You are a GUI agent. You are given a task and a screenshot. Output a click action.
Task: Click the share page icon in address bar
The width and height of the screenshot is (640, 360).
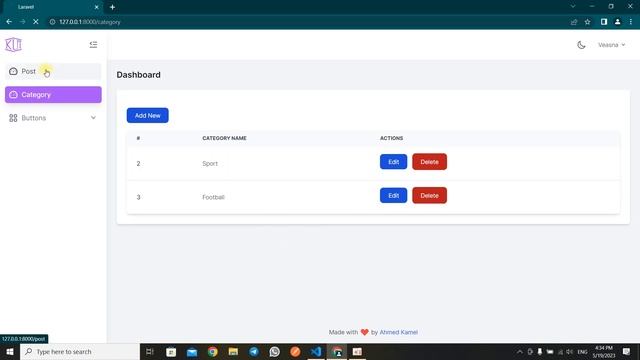[x=574, y=22]
